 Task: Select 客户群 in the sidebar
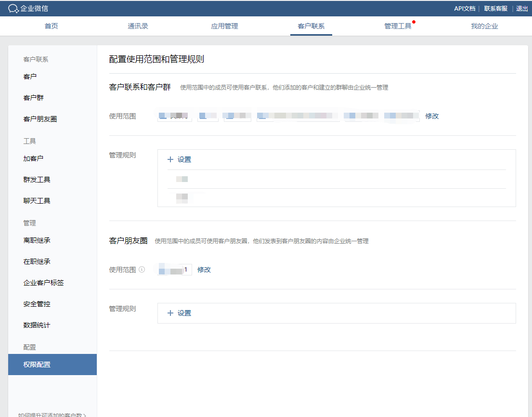[34, 98]
